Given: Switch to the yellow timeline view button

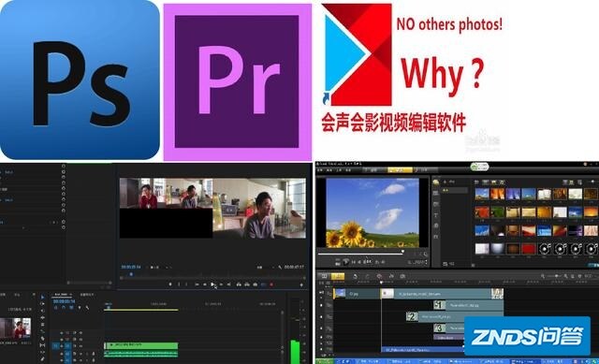Looking at the screenshot, I should coord(338,276).
